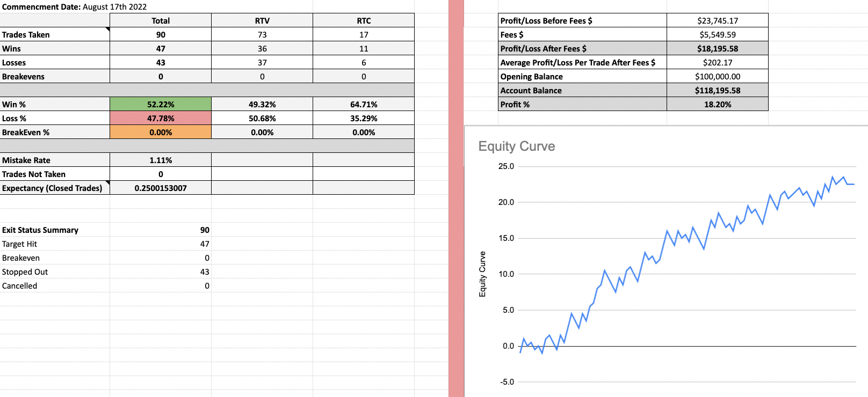Select the Account Balance value $118,195.58
Screen dimensions: 868x397
717,91
